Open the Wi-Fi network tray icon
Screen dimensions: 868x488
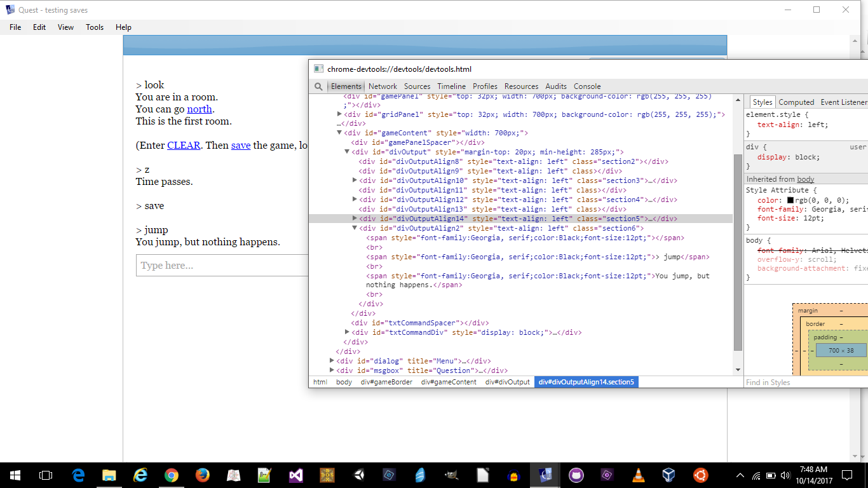click(756, 475)
